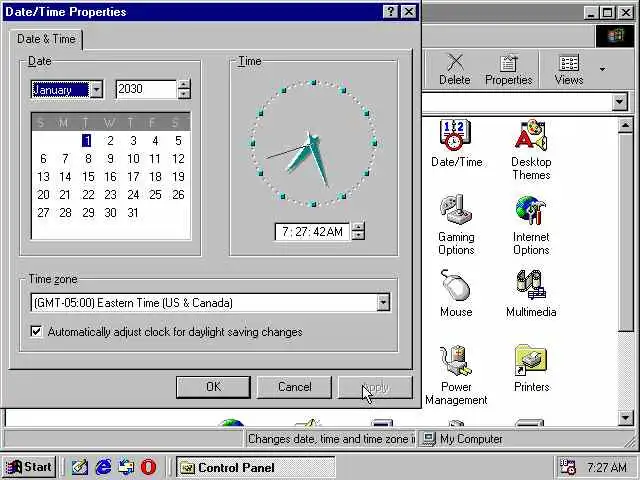This screenshot has height=480, width=640.
Task: Click the time field showing 7:27:42 AM
Action: click(312, 232)
